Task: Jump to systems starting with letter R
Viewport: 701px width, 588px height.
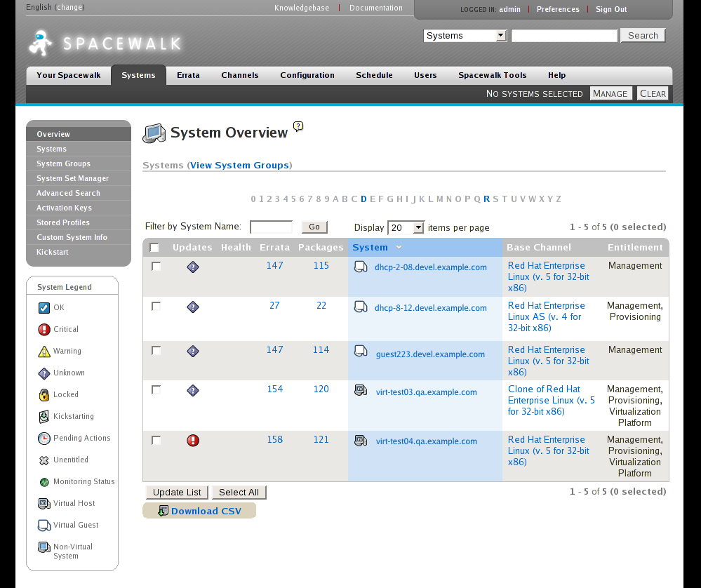Action: (486, 199)
